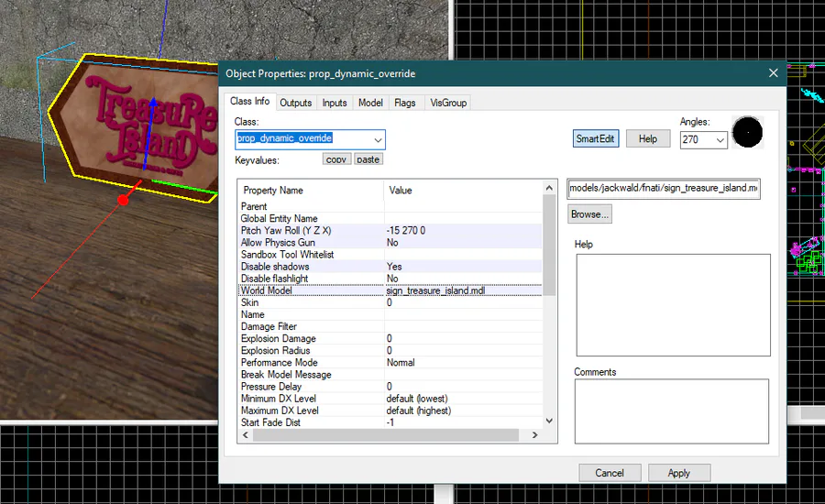Click the Apply button
Image resolution: width=825 pixels, height=504 pixels.
pos(679,473)
